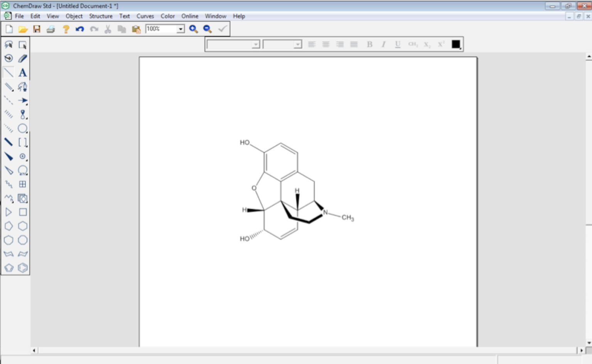Choose the benzene ring template tool
The width and height of the screenshot is (592, 364).
tap(22, 268)
